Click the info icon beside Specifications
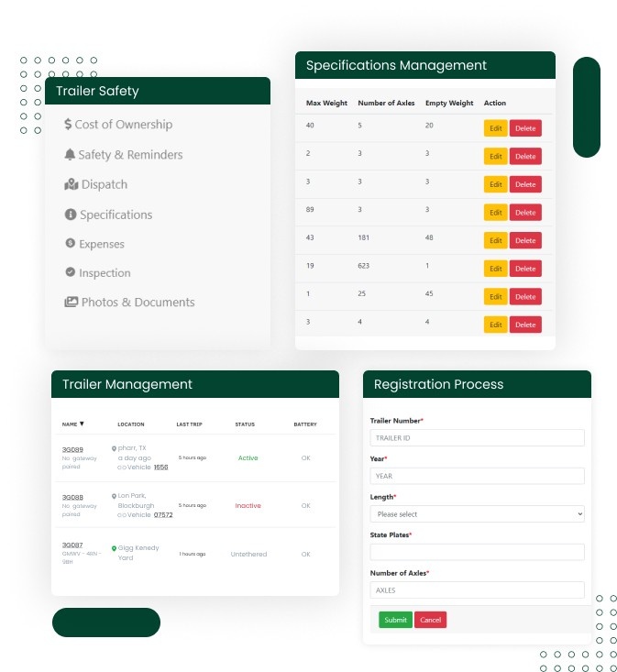Viewport: 617px width, 672px height. 70,215
